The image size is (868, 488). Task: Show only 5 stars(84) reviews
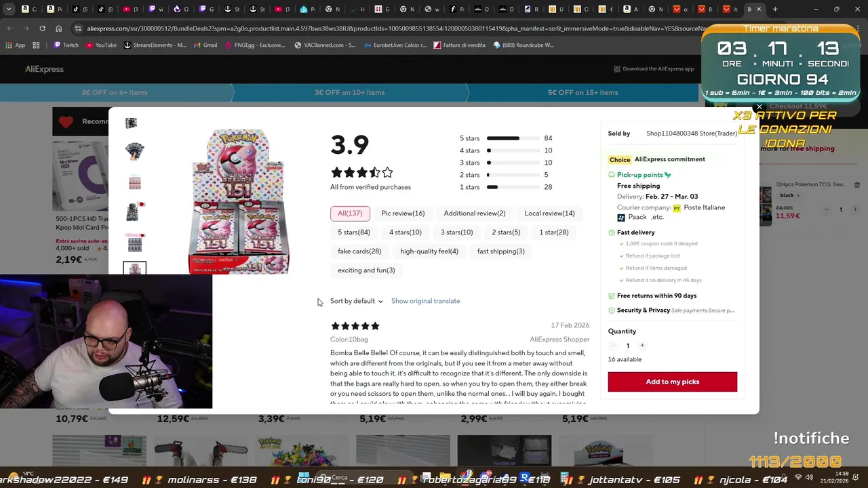354,232
